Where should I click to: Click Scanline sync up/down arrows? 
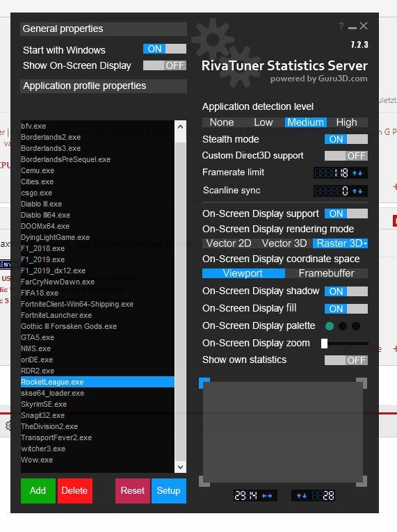click(x=357, y=191)
